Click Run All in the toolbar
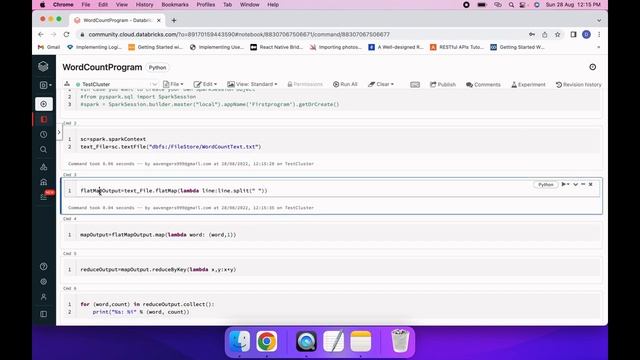 point(345,84)
